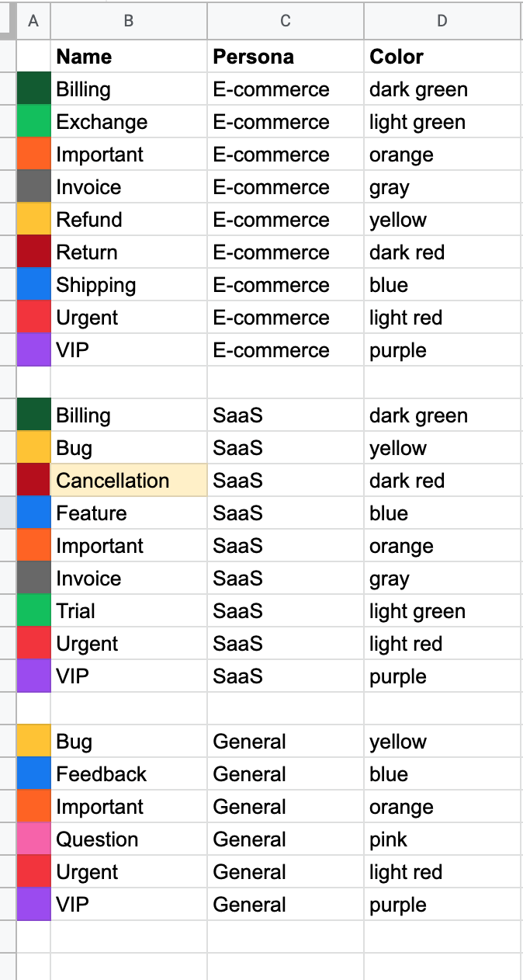Click the pink swatch beside Question
523x980 pixels.
(x=33, y=839)
